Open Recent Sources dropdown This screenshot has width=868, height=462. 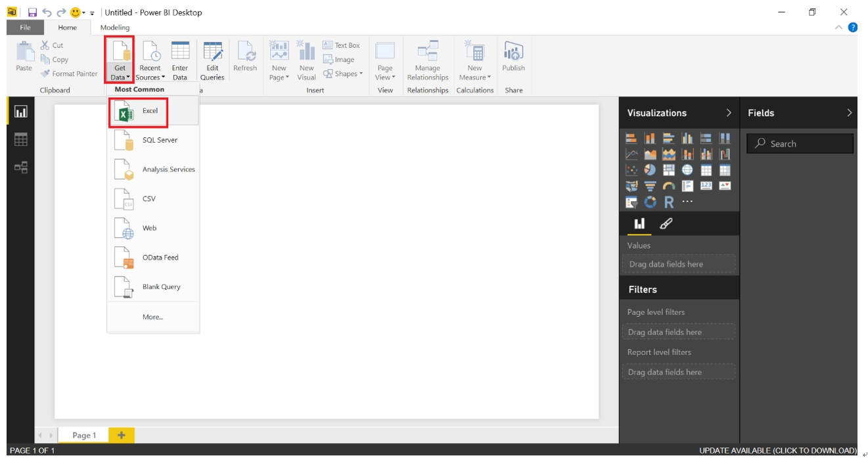pyautogui.click(x=150, y=60)
